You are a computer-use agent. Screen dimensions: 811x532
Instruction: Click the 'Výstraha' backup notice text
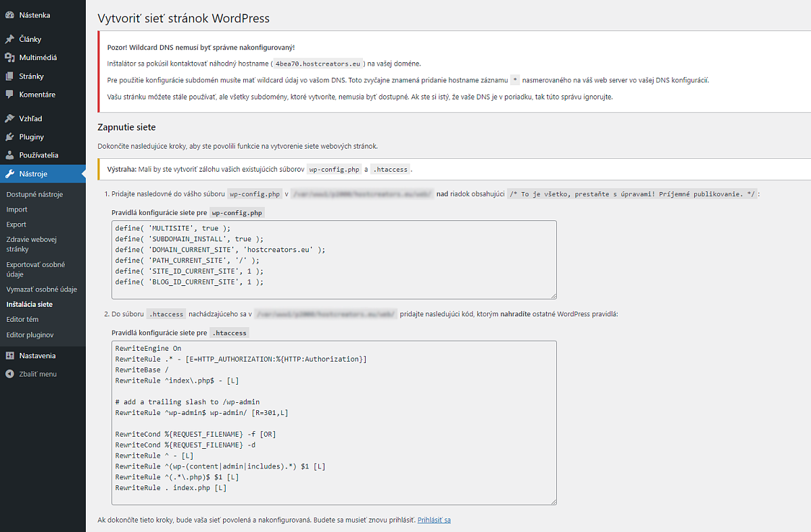click(x=260, y=169)
